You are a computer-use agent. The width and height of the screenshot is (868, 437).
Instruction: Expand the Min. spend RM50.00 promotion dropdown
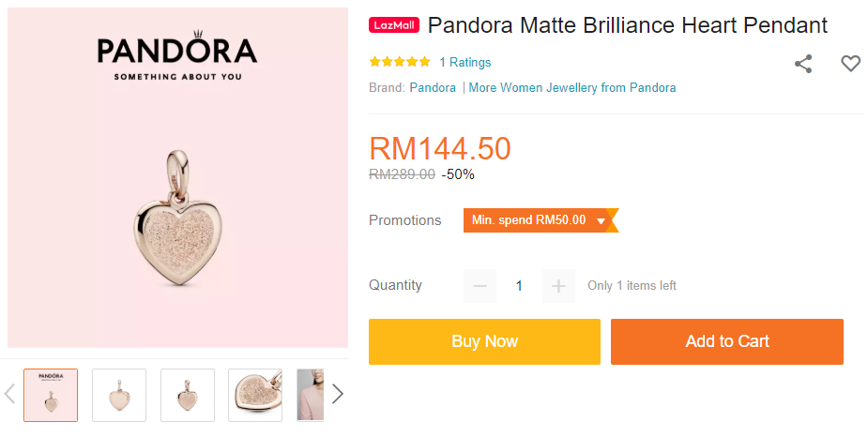(x=601, y=220)
